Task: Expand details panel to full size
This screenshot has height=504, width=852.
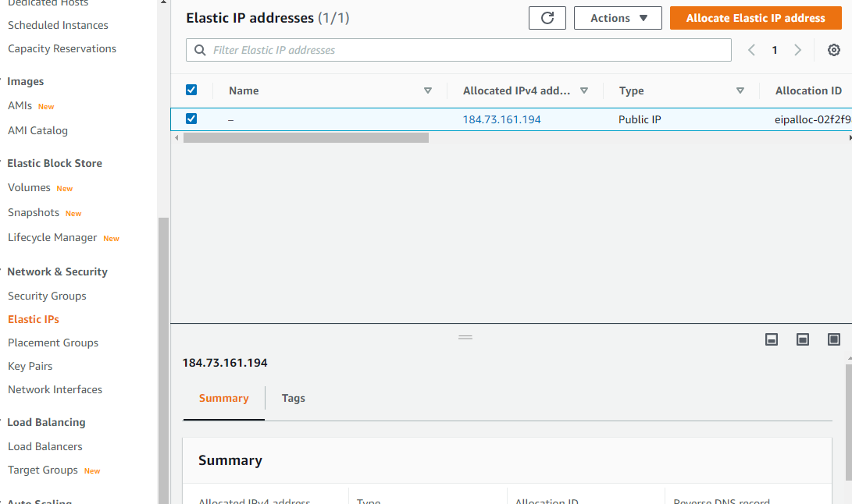Action: point(833,339)
